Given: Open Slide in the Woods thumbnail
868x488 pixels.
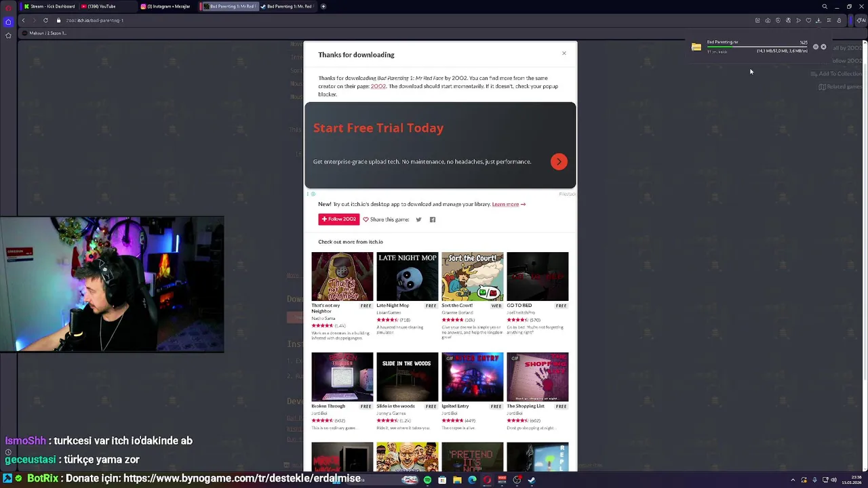Looking at the screenshot, I should point(408,377).
